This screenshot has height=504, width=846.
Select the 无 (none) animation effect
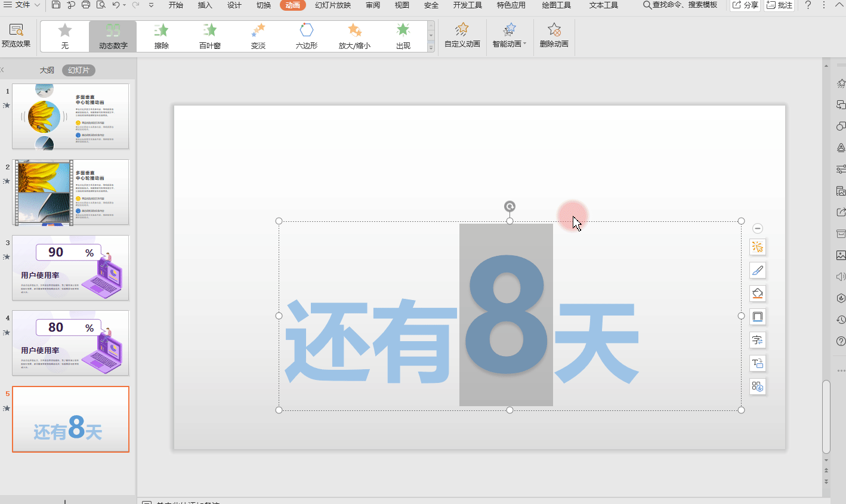65,36
